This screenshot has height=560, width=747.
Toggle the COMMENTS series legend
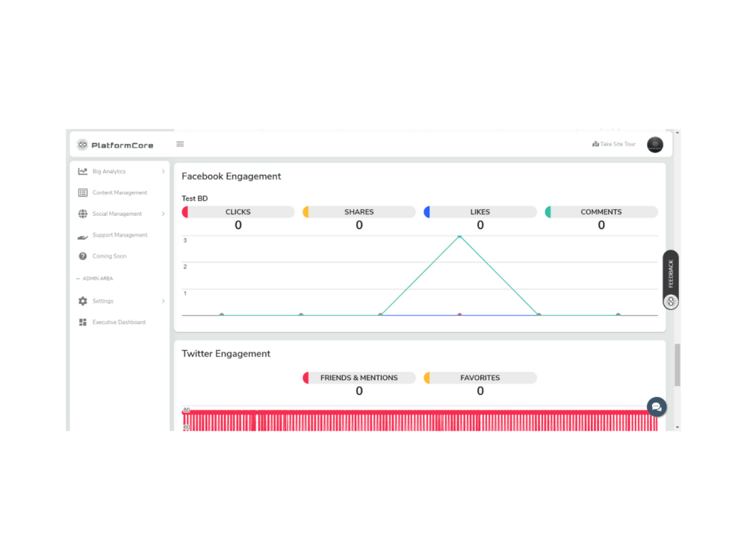click(601, 212)
